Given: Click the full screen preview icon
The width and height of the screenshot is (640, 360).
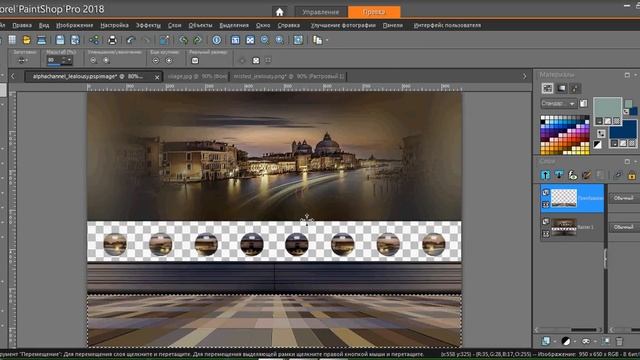Looking at the screenshot, I should (x=298, y=40).
